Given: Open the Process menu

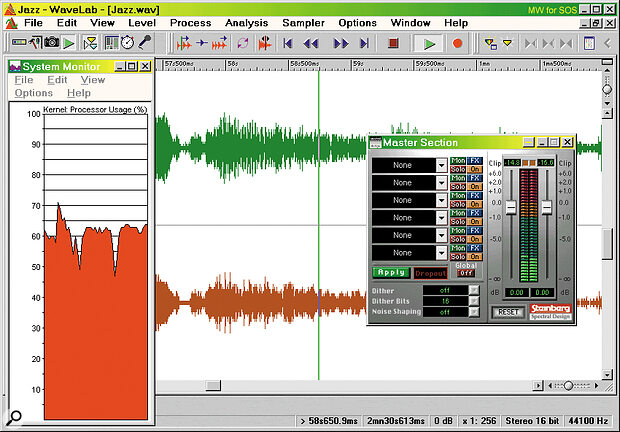Looking at the screenshot, I should (191, 23).
